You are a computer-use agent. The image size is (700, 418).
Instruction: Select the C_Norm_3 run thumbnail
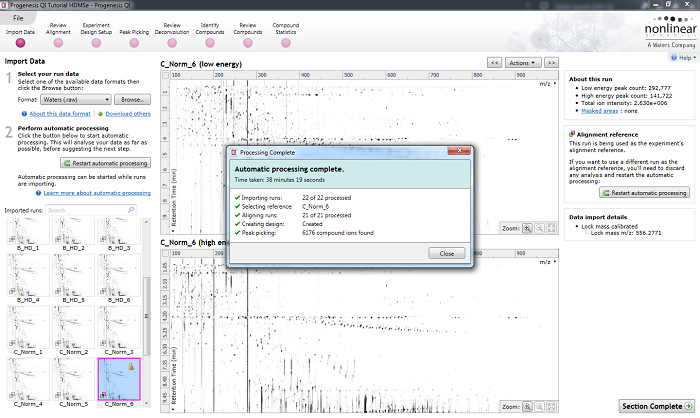pos(119,327)
